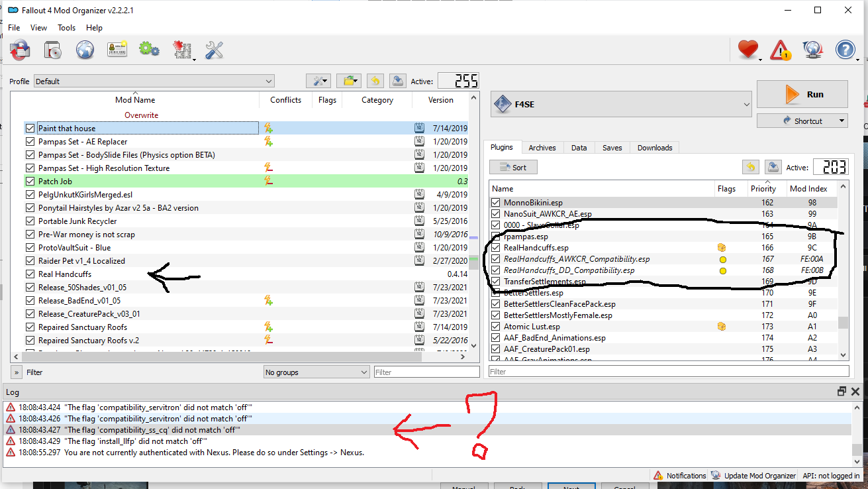The height and width of the screenshot is (489, 868).
Task: Click the red heart Endorse icon
Action: [x=747, y=50]
